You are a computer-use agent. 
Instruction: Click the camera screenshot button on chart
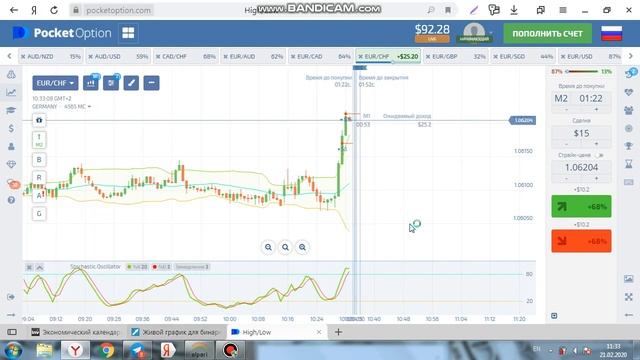[x=39, y=120]
